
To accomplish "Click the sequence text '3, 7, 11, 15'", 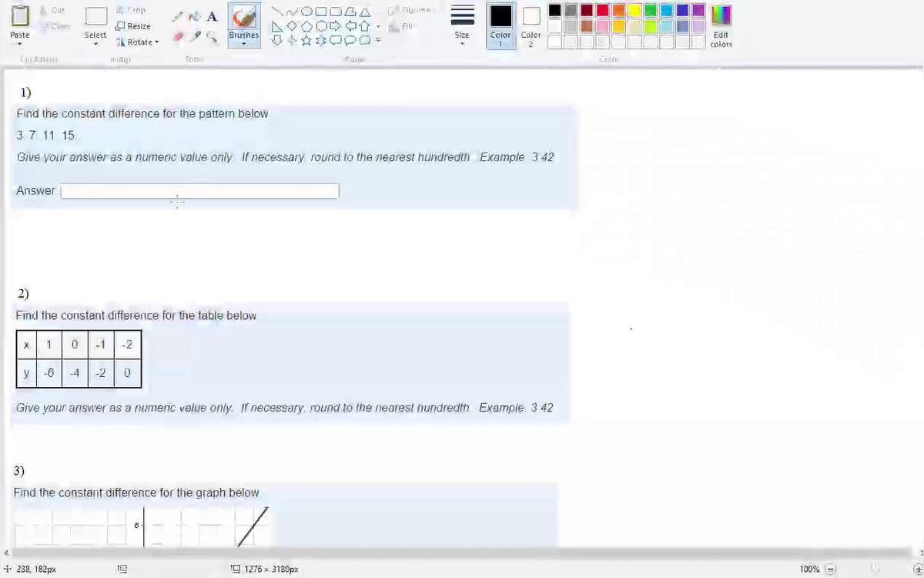I will [x=47, y=135].
